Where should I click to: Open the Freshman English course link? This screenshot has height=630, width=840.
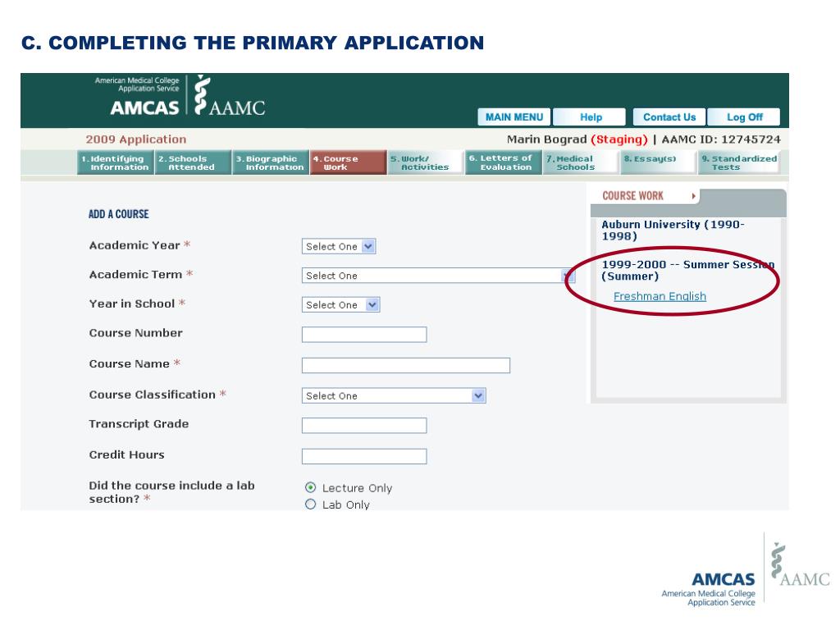click(660, 296)
